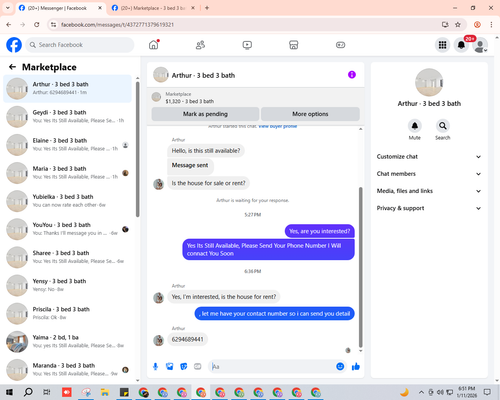
Task: Open the Geydi - 3 bed 3 bath conversation
Action: click(x=67, y=116)
